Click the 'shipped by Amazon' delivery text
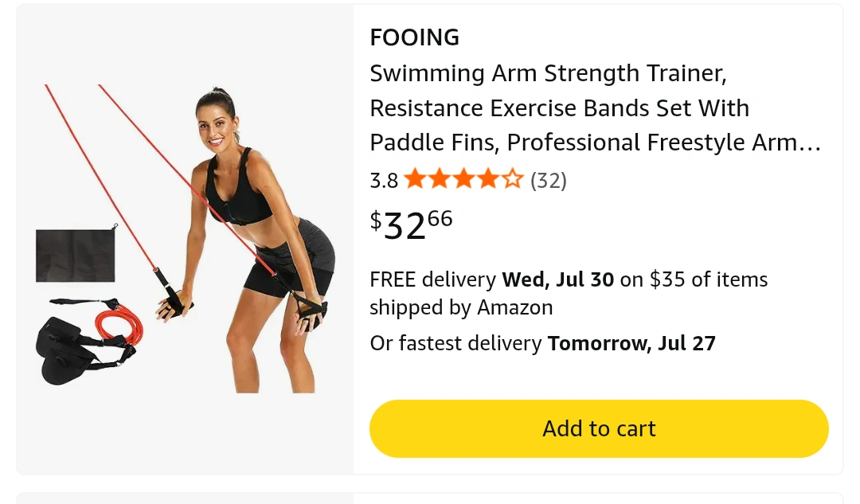The height and width of the screenshot is (504, 860). point(461,307)
